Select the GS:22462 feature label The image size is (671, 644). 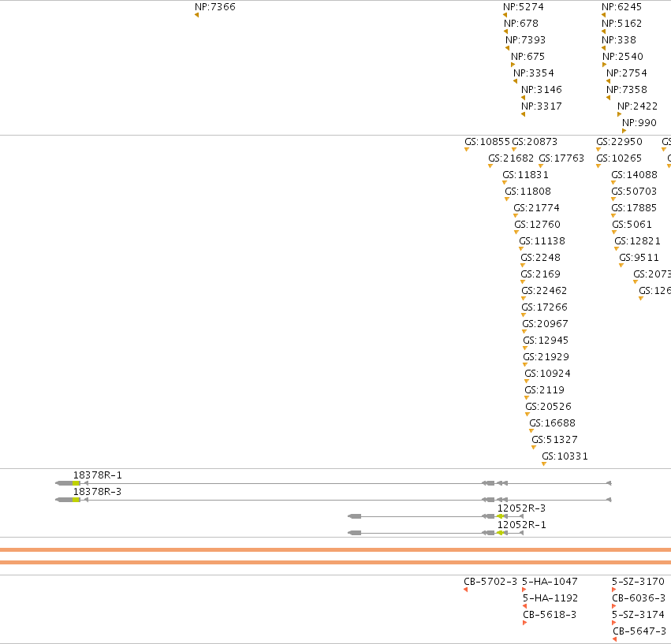click(x=544, y=291)
